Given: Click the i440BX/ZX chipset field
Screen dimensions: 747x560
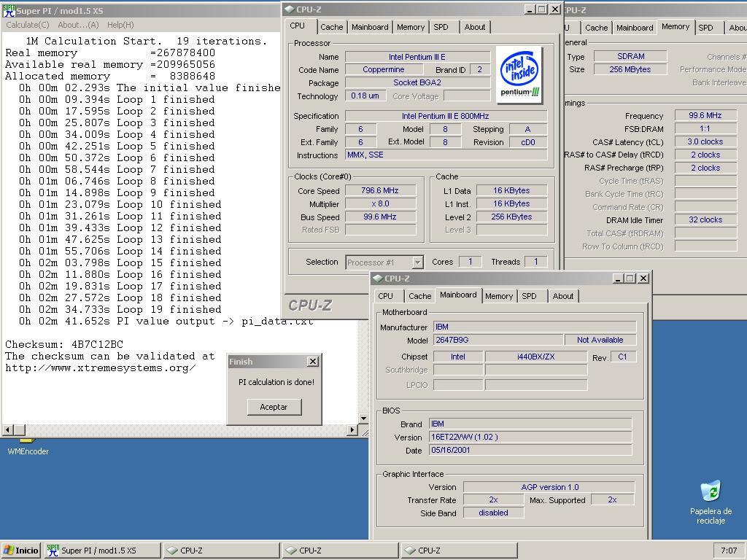Looking at the screenshot, I should pos(536,357).
